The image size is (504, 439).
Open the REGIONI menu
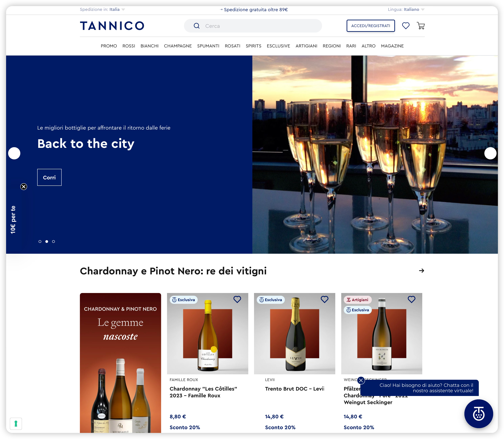(331, 46)
